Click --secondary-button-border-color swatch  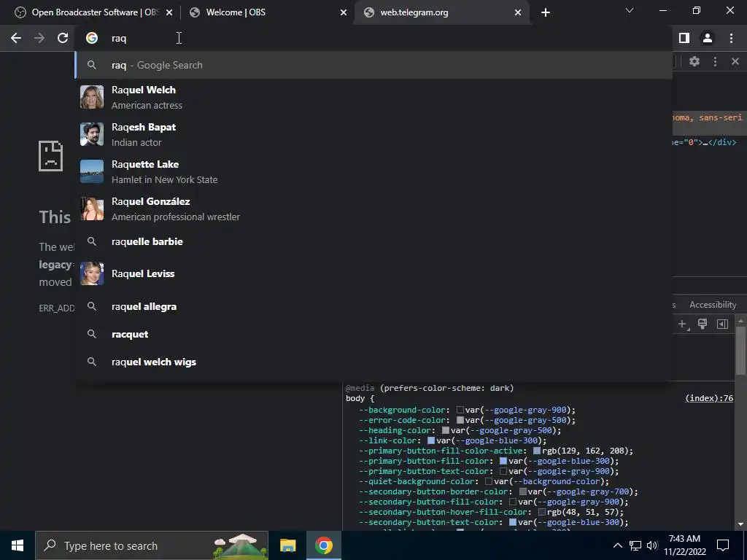(522, 492)
